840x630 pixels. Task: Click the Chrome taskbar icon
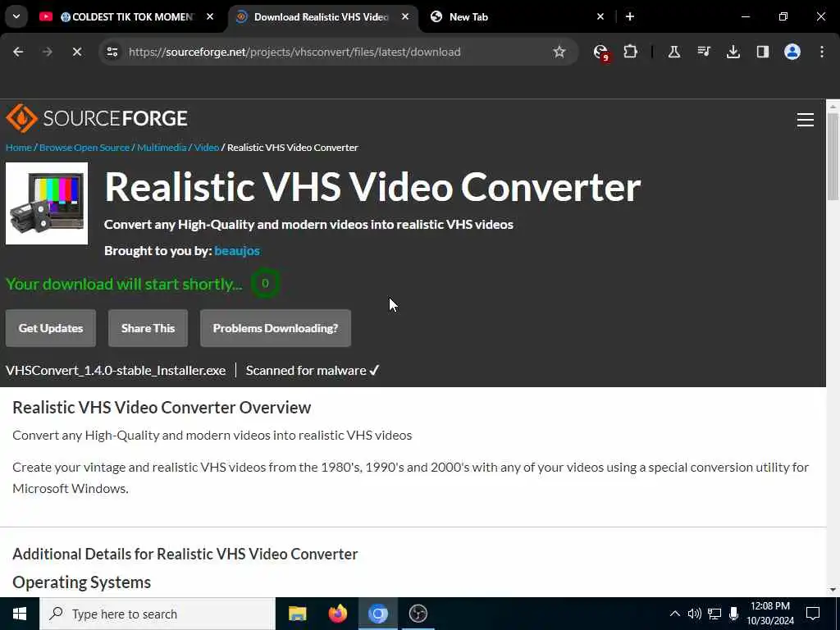(377, 614)
